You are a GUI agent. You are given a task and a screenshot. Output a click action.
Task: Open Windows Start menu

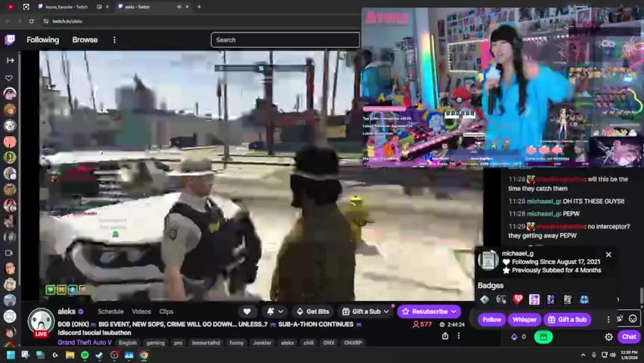(x=11, y=355)
